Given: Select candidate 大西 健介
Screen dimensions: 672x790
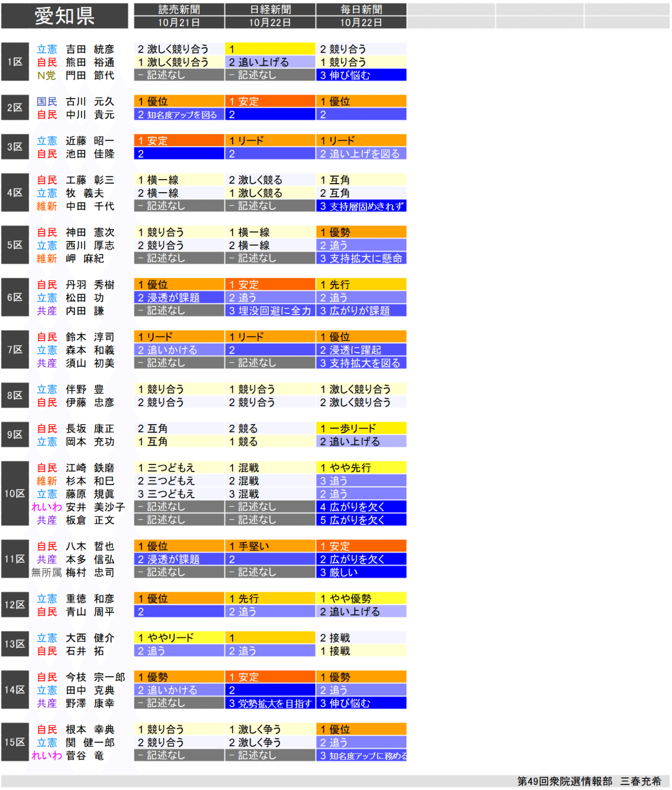Looking at the screenshot, I should point(90,638).
